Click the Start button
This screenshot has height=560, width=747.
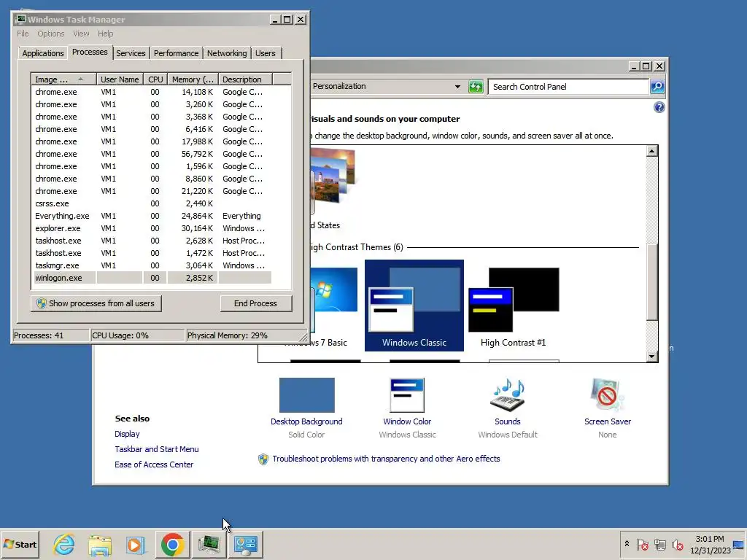[20, 544]
